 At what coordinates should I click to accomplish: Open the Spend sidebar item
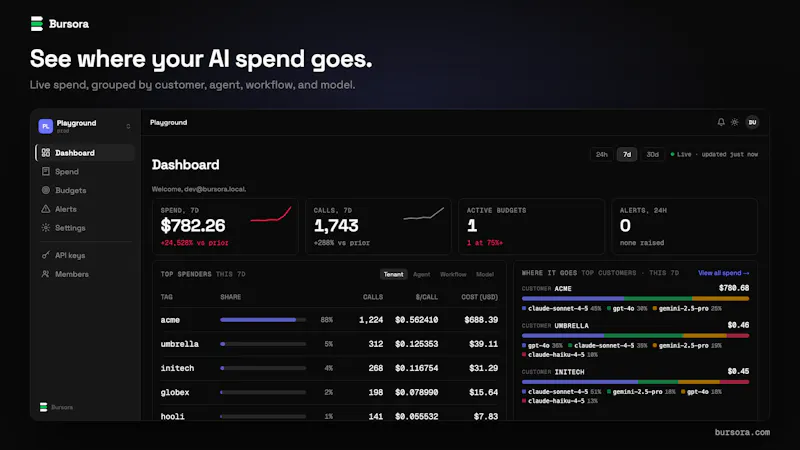click(x=85, y=171)
